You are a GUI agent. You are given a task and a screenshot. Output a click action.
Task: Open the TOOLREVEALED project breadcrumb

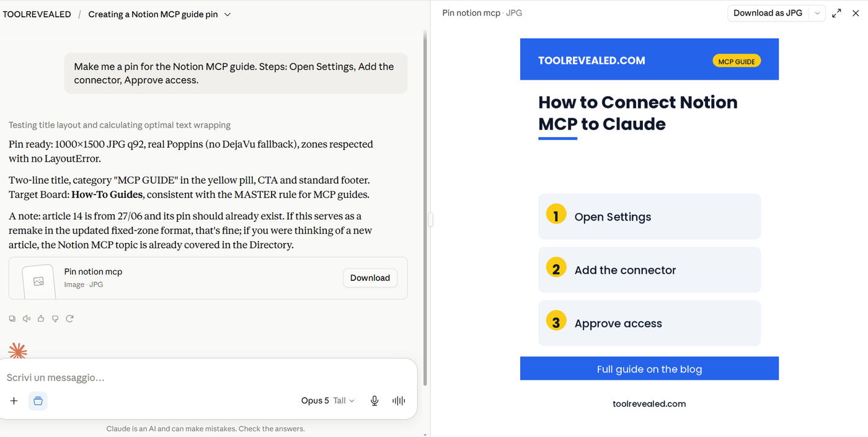click(x=37, y=14)
